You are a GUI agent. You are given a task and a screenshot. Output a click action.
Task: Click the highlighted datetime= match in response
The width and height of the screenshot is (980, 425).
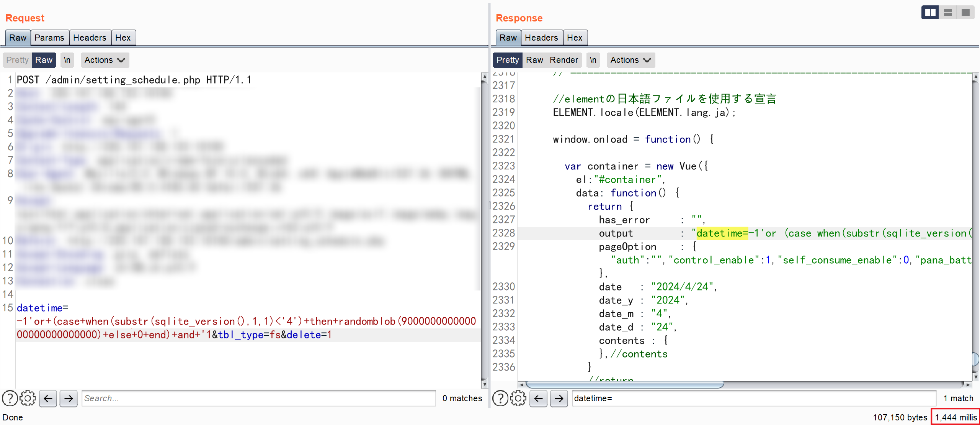(722, 233)
